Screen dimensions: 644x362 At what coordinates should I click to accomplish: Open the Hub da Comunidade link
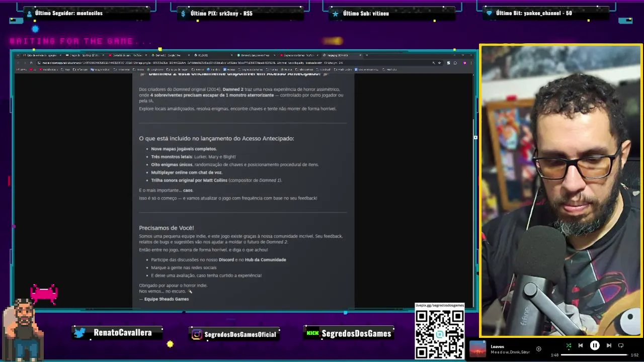[266, 259]
